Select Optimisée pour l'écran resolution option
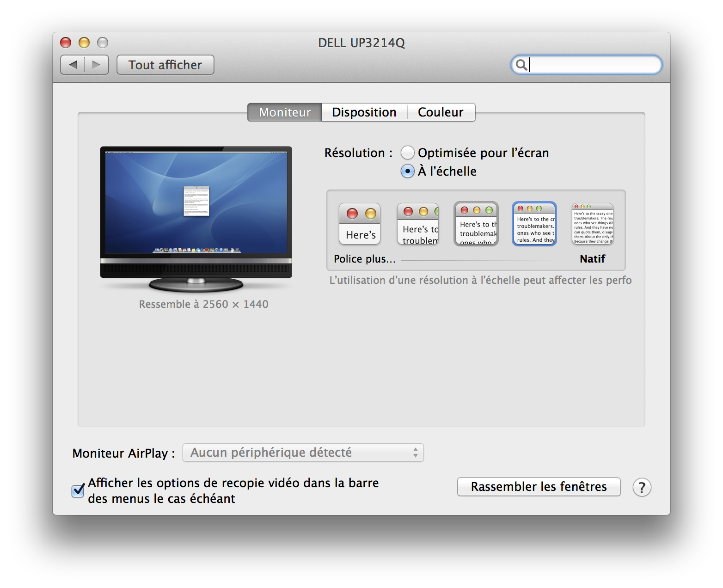723x588 pixels. coord(407,153)
